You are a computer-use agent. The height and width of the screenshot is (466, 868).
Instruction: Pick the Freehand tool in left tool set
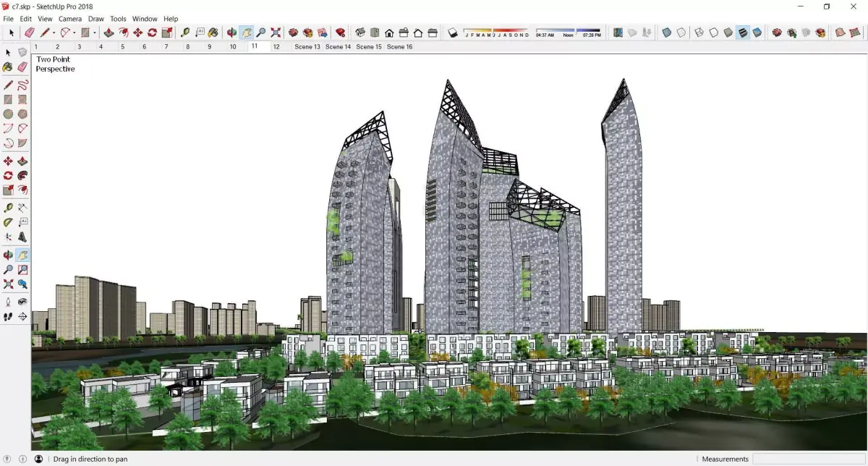click(22, 85)
